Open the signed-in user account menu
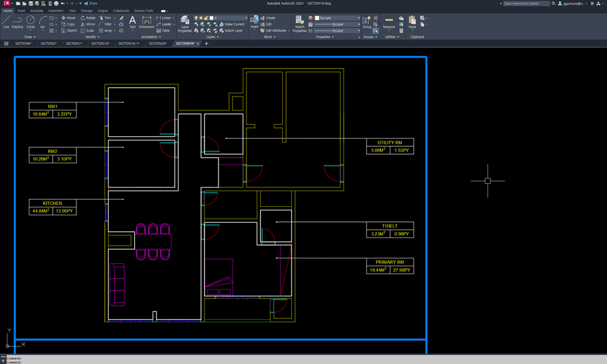 (572, 4)
